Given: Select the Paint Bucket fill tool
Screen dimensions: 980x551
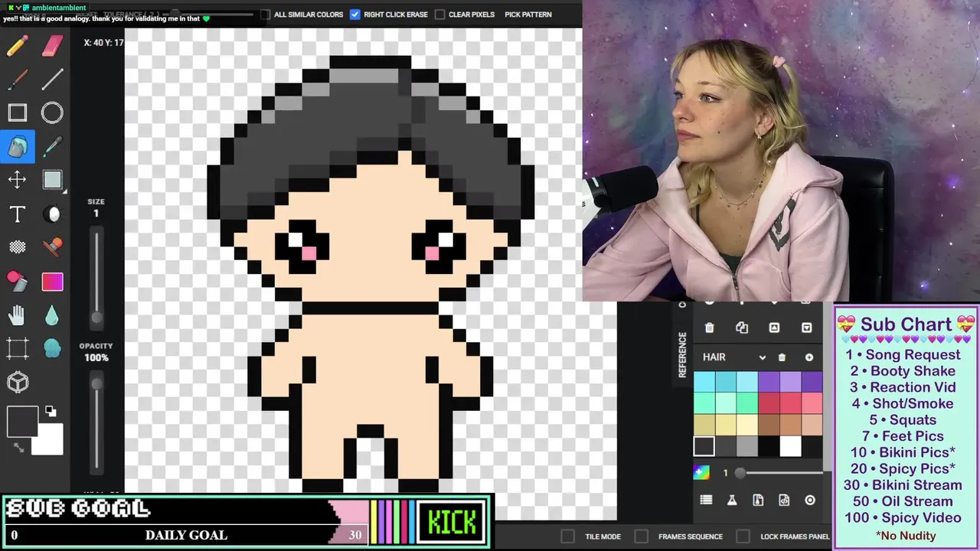Looking at the screenshot, I should point(17,147).
